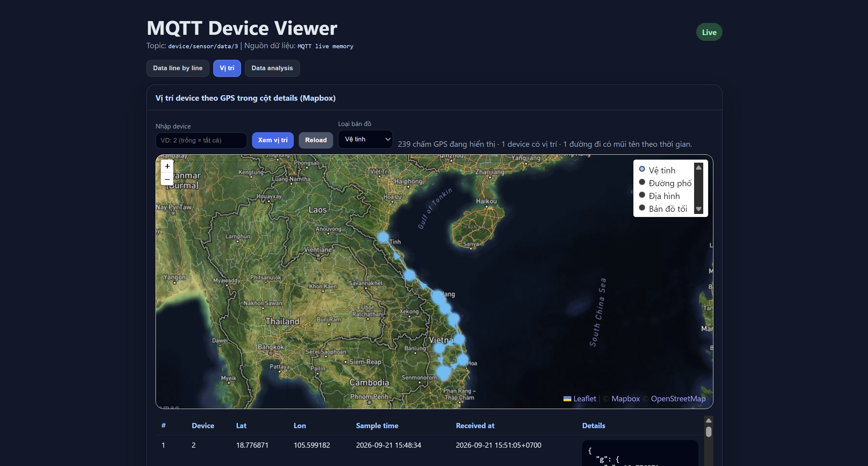This screenshot has height=466, width=868.
Task: Select longitude value 105.599182
Action: pos(312,445)
